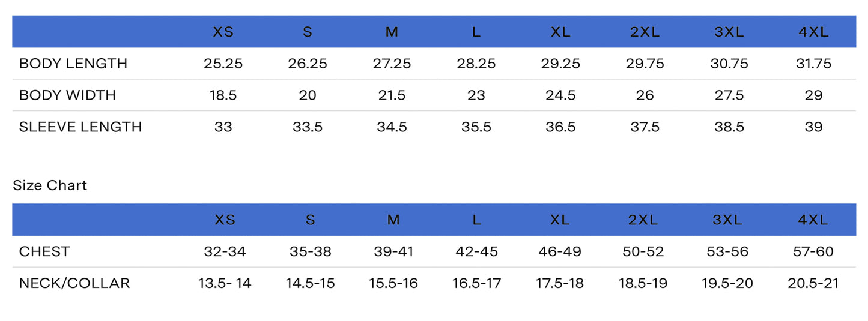Click the 25.25 body length value

pyautogui.click(x=223, y=64)
